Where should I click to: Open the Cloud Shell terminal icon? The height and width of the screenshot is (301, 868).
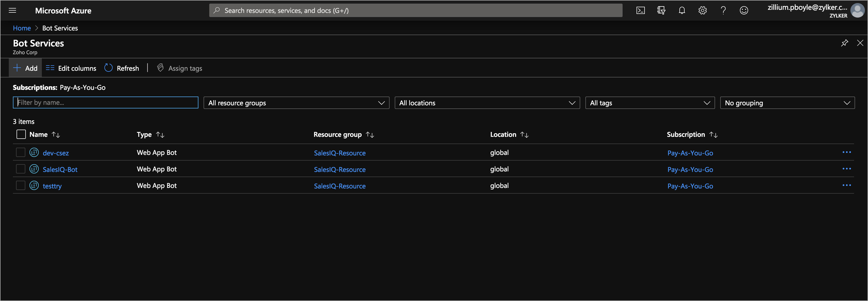pyautogui.click(x=640, y=10)
